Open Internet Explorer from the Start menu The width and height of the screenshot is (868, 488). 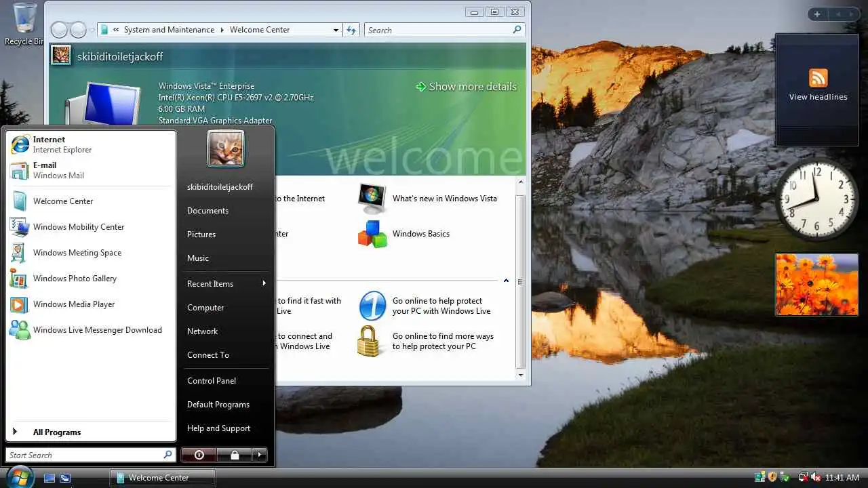click(x=90, y=144)
